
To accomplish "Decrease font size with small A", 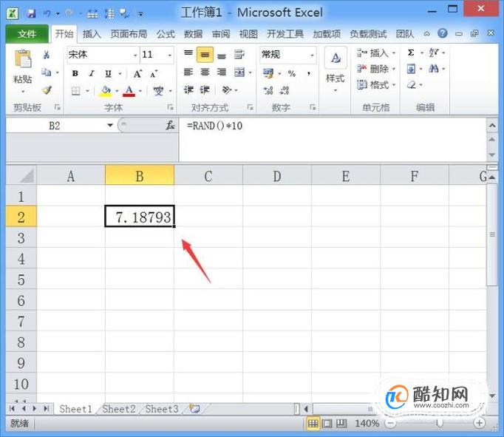I will (154, 74).
